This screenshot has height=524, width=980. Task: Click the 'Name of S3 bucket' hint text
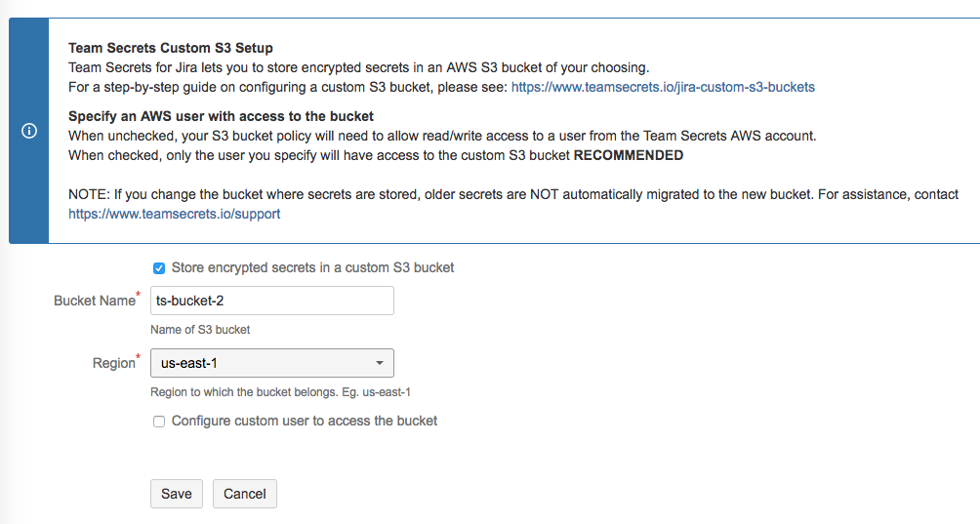[200, 329]
